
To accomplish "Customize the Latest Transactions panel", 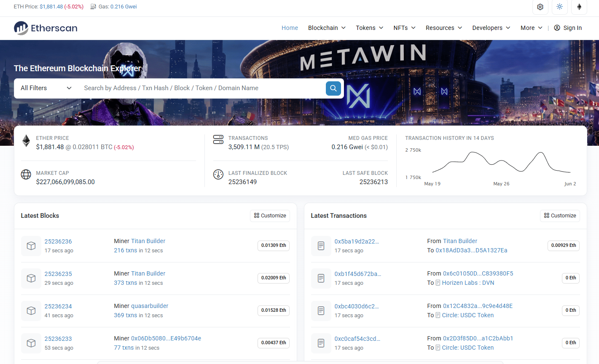I will click(x=560, y=216).
